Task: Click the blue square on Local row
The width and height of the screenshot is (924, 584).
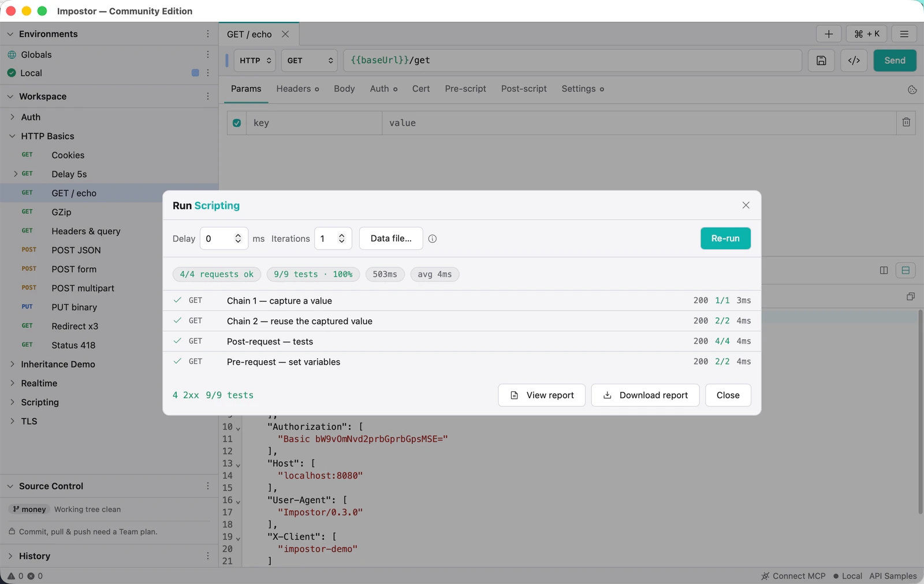Action: point(195,73)
